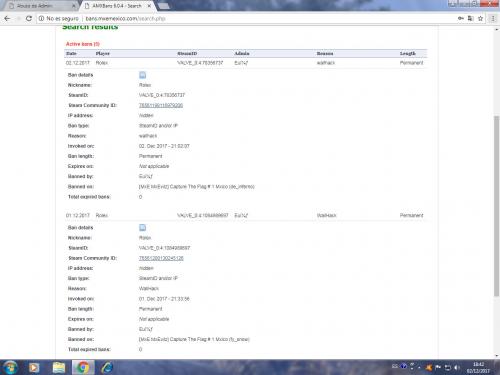Click the address bar URL field
This screenshot has height=375, width=500.
click(247, 18)
